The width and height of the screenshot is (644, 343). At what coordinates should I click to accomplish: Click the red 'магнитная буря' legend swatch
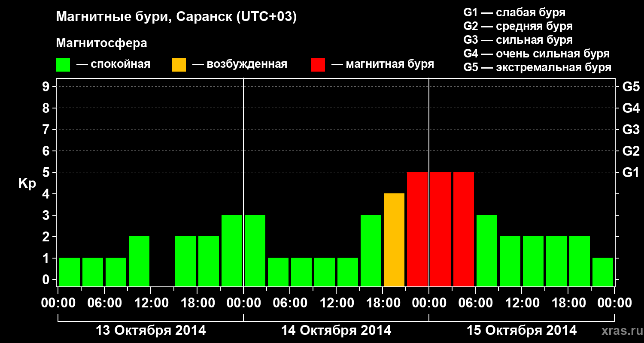318,65
